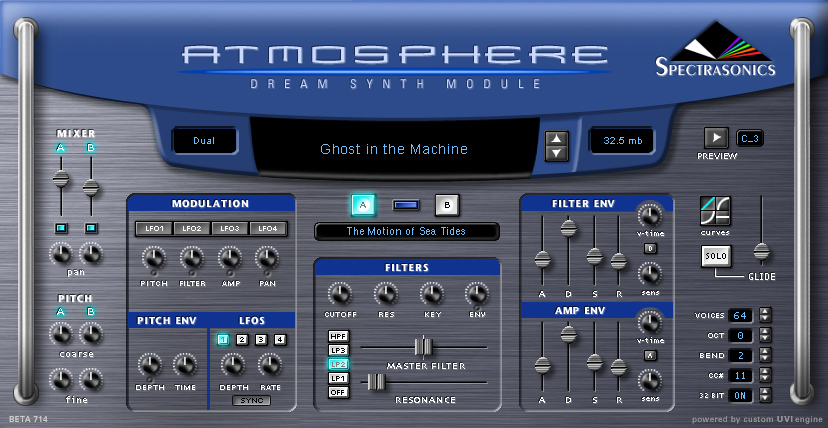Toggle the blue link button between A and B
The image size is (828, 428).
[406, 205]
